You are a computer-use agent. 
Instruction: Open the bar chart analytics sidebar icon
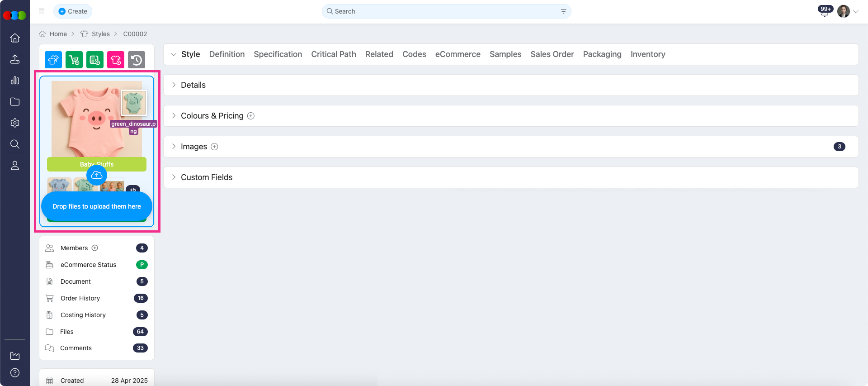click(x=15, y=81)
